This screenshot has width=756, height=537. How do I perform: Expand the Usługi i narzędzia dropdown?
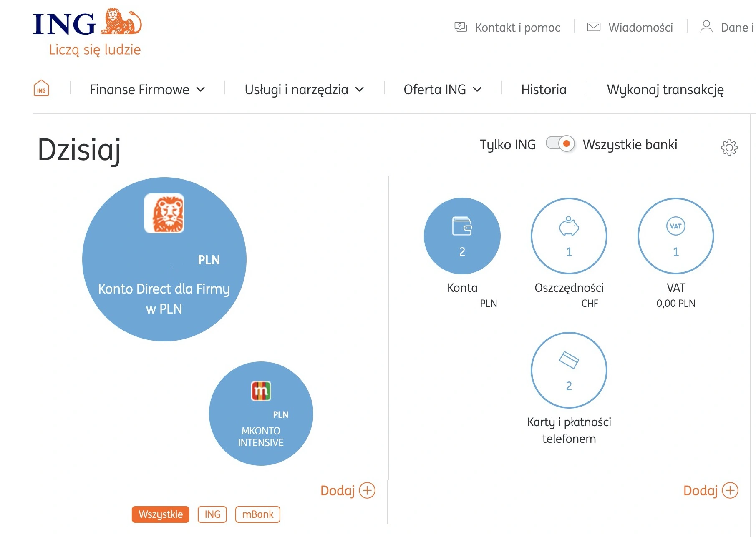coord(304,89)
